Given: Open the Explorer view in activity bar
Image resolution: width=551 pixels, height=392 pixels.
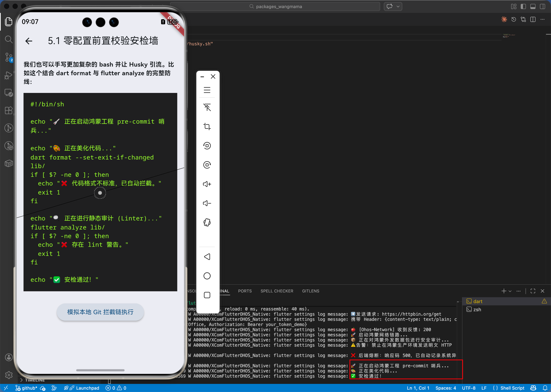Looking at the screenshot, I should coord(9,22).
